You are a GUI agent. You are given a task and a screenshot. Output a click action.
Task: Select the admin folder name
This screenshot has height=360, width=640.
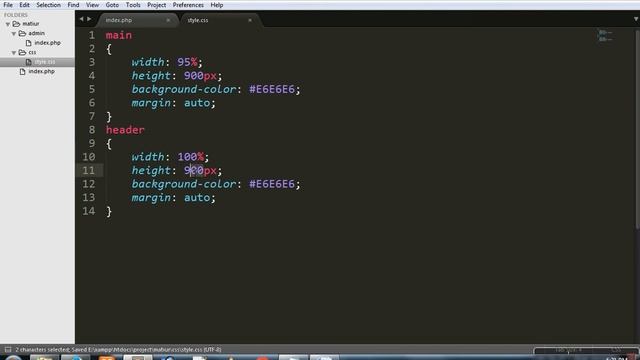(x=36, y=33)
